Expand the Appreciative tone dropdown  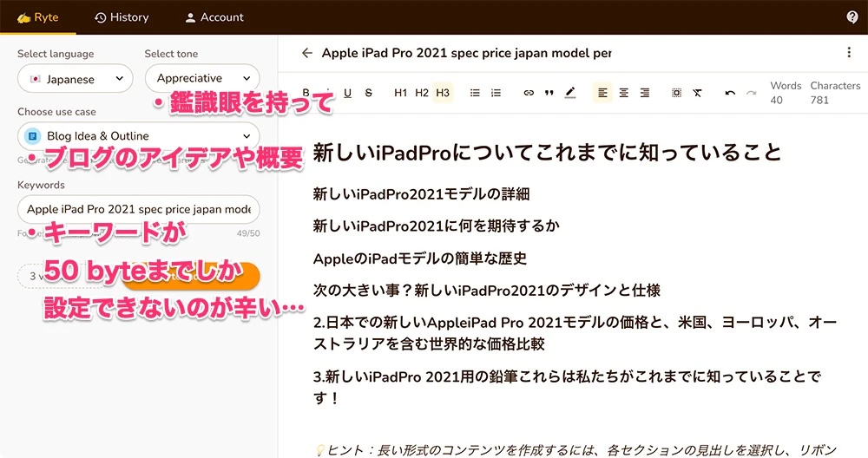(202, 78)
